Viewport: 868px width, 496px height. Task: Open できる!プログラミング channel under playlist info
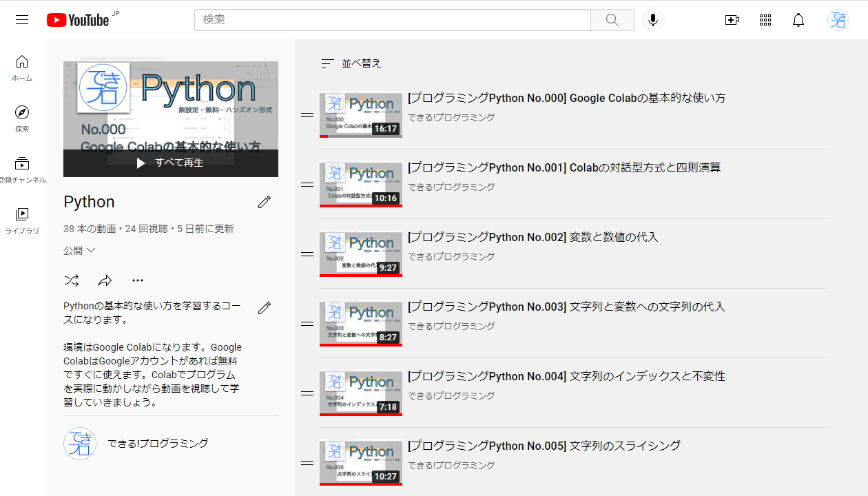[x=158, y=444]
